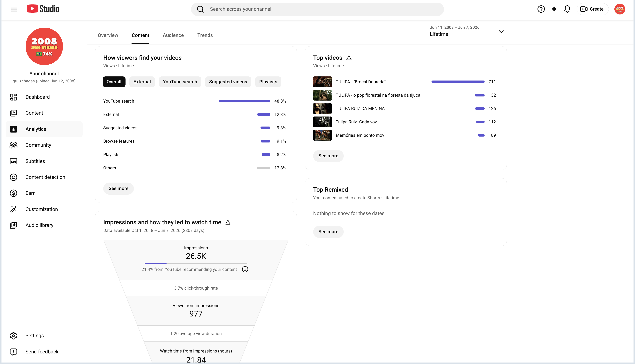635x364 pixels.
Task: Open Tulipa Ruiz- Cada voz title link
Action: tap(356, 122)
